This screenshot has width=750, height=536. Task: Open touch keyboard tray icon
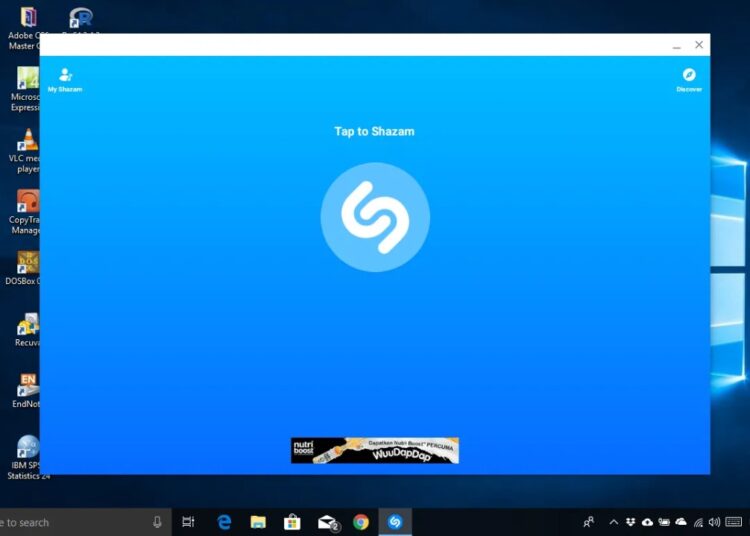[733, 522]
